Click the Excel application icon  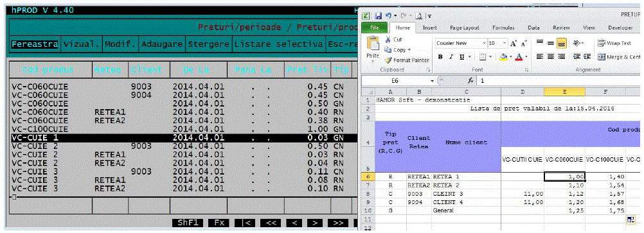[366, 16]
